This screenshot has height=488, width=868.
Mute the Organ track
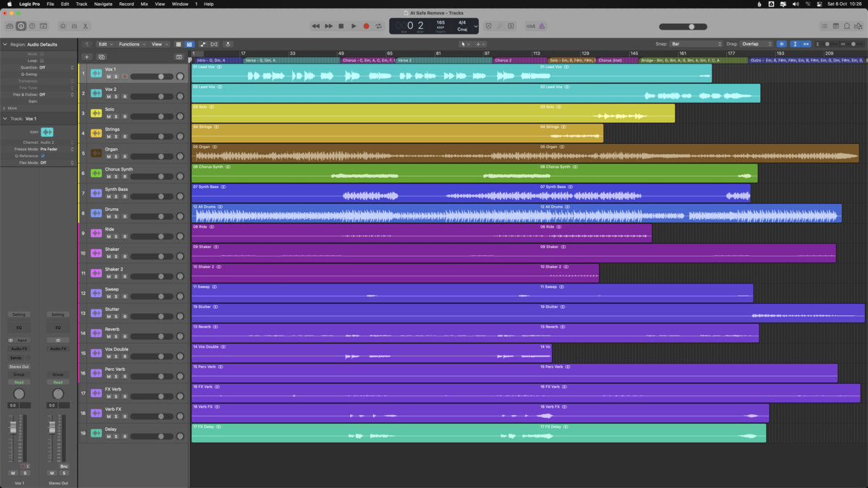coord(109,156)
